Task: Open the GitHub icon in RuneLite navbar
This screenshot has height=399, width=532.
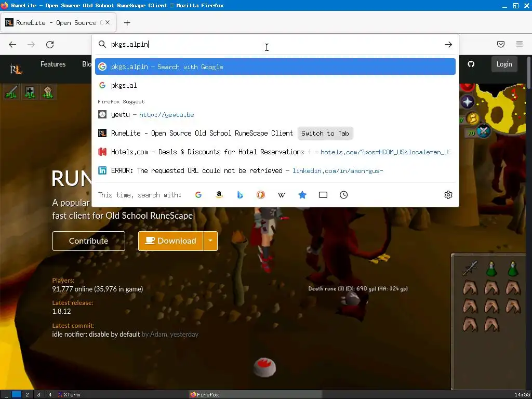Action: 471,64
